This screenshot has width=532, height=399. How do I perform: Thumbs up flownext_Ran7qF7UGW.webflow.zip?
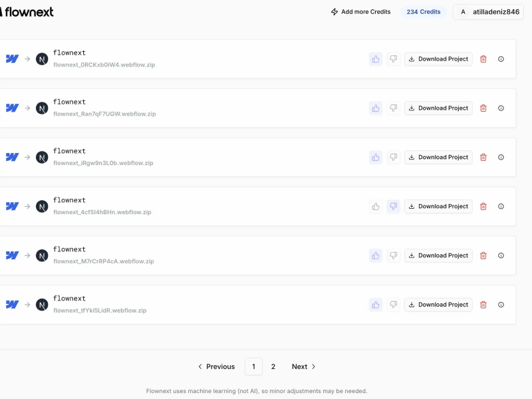point(376,108)
